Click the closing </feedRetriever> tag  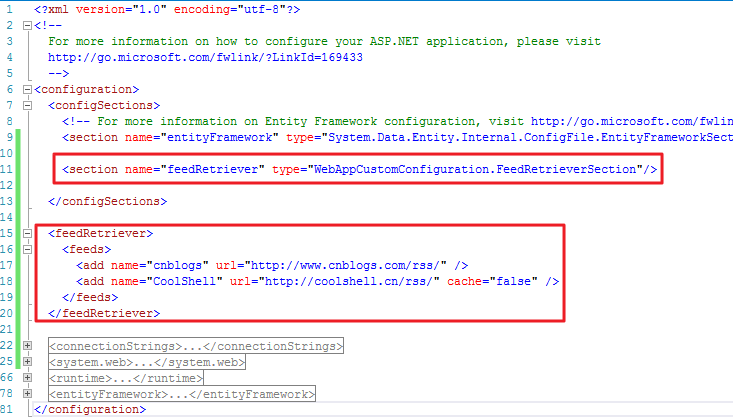[x=104, y=313]
